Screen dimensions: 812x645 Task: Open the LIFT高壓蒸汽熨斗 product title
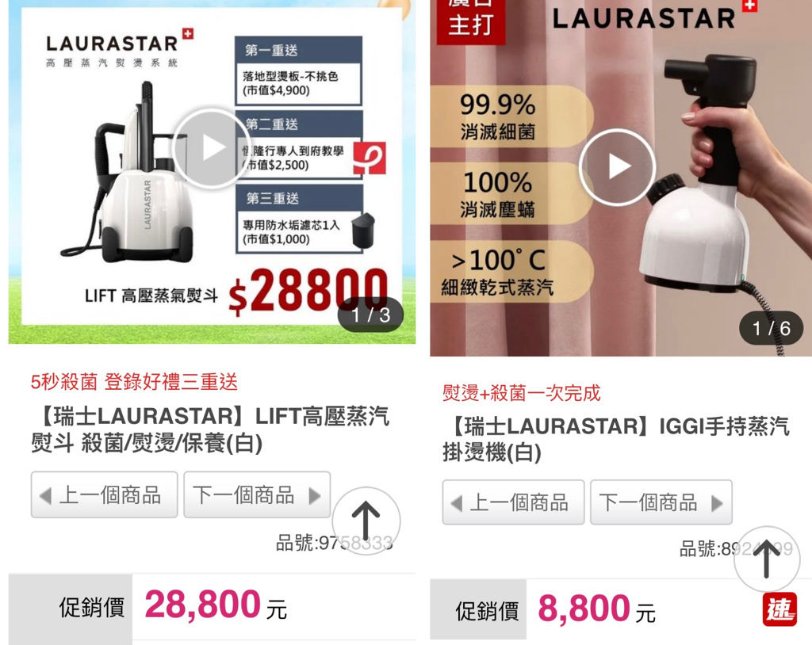tap(210, 429)
